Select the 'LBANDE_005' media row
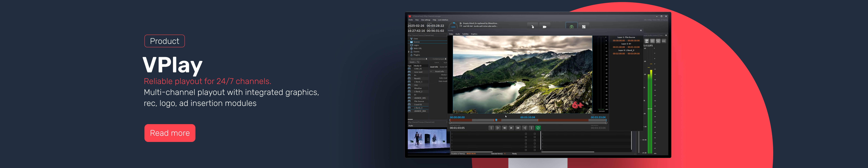Screen dimensions: 868x168 [x=418, y=98]
